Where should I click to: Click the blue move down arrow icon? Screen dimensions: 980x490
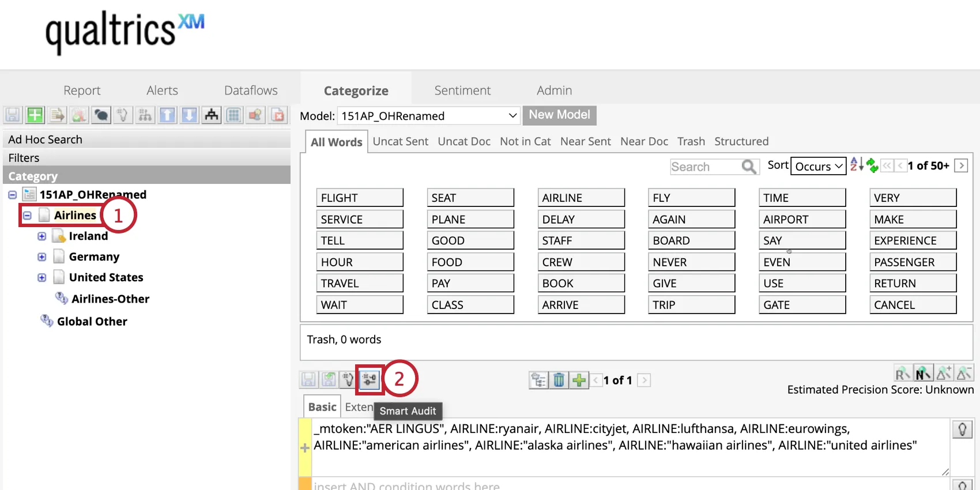coord(189,115)
